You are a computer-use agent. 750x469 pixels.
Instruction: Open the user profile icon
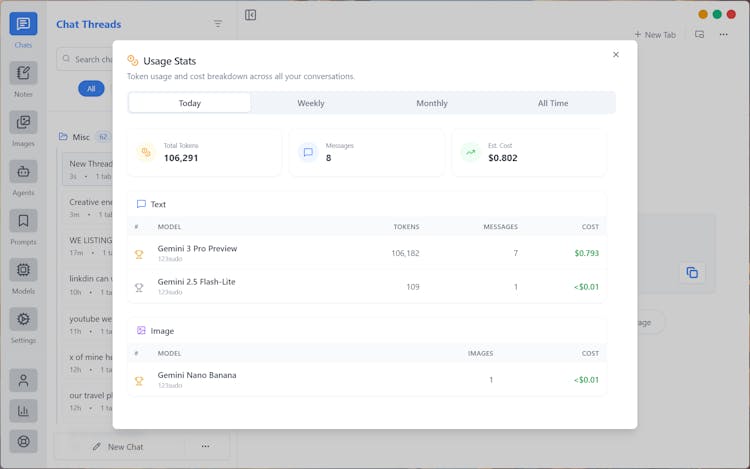coord(23,380)
